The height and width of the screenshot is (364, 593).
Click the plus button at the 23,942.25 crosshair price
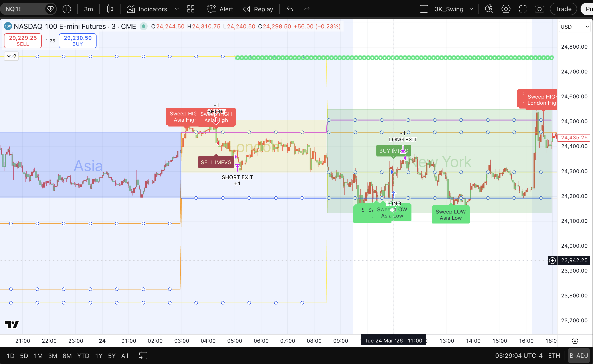pyautogui.click(x=553, y=260)
